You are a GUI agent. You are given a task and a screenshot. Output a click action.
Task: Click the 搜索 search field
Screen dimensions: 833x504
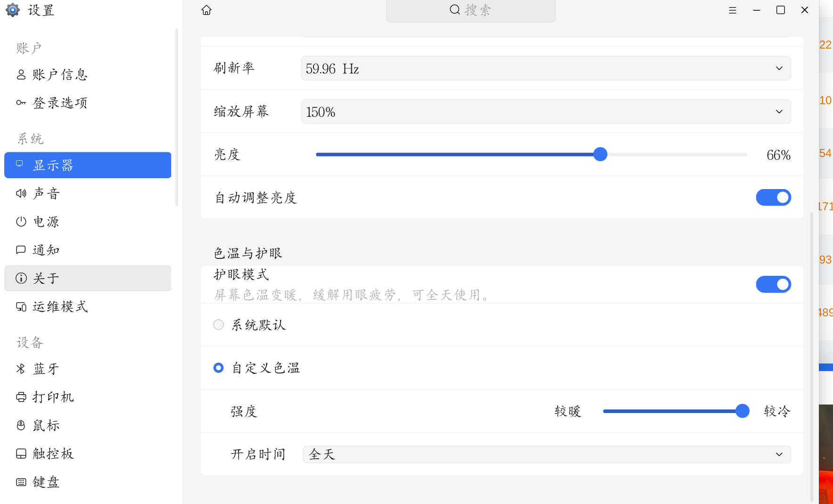[x=470, y=10]
